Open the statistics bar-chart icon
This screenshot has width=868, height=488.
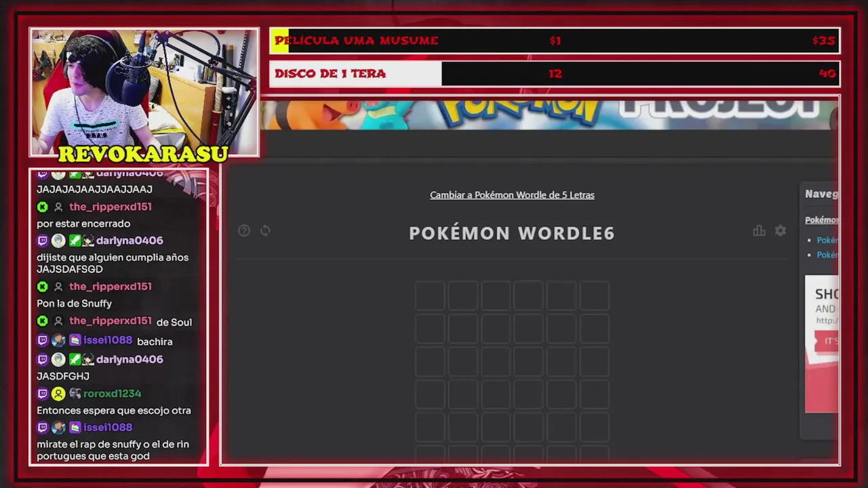759,230
